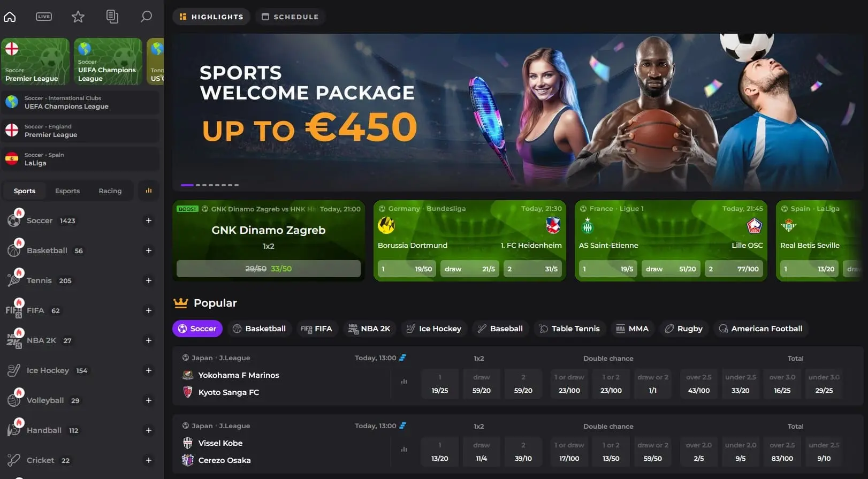This screenshot has height=479, width=868.
Task: Select the Basketball popular filter chip
Action: coord(260,329)
